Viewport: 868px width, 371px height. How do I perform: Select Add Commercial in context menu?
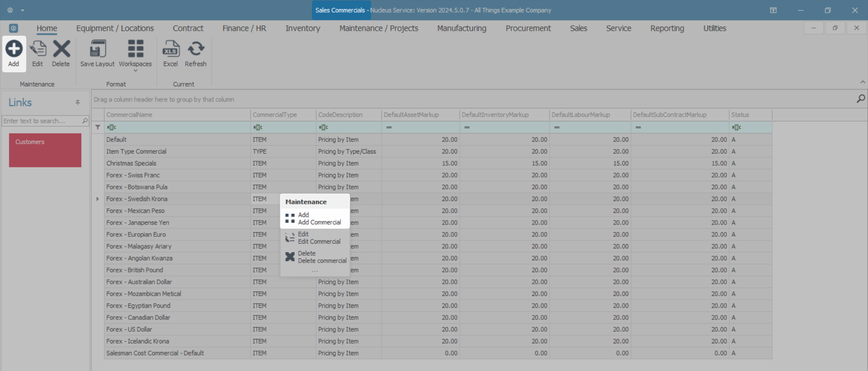pyautogui.click(x=315, y=219)
